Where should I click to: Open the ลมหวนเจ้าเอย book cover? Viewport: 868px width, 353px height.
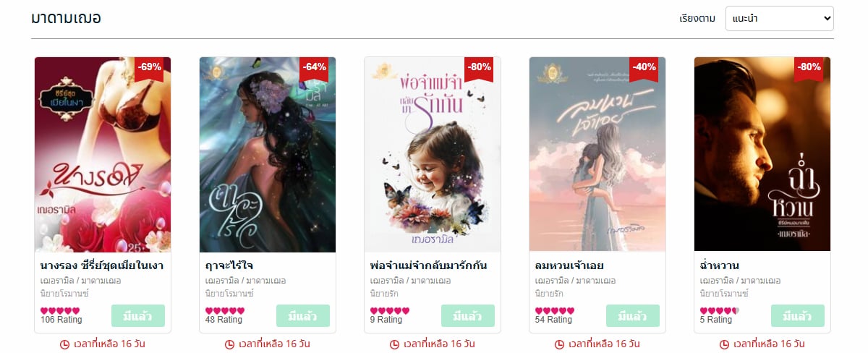coord(597,154)
